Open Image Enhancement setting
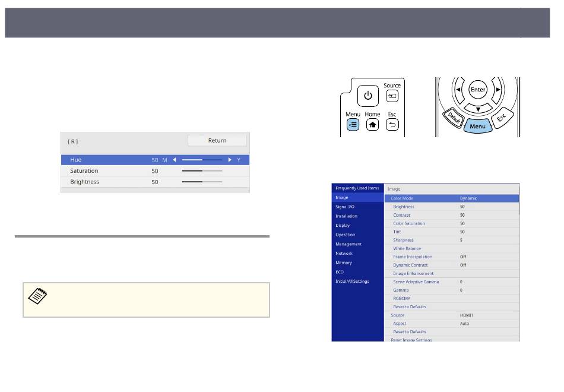 pyautogui.click(x=452, y=274)
